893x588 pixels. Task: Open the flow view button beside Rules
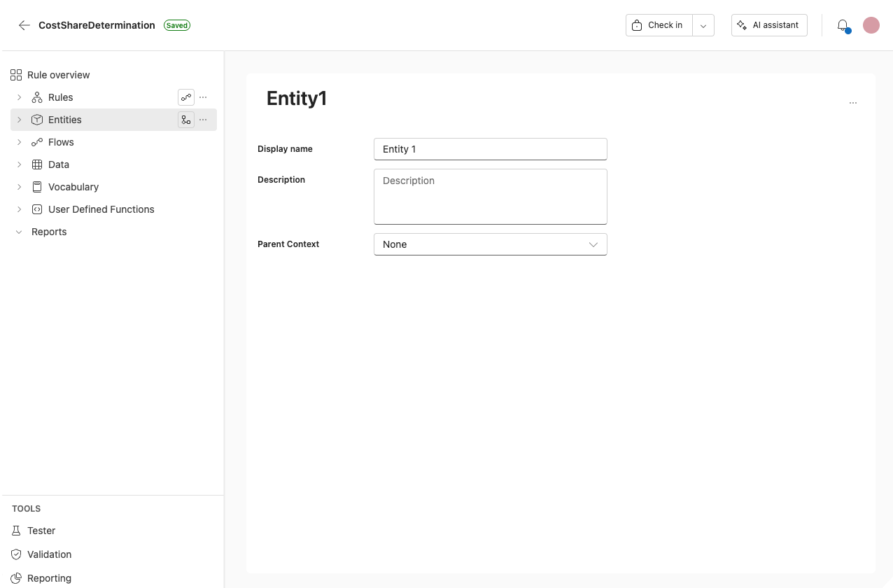point(185,97)
